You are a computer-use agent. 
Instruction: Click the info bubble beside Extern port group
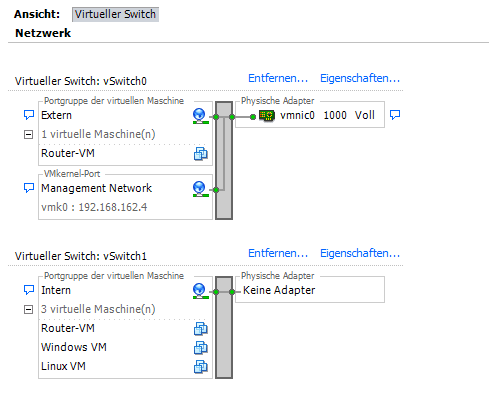point(29,115)
